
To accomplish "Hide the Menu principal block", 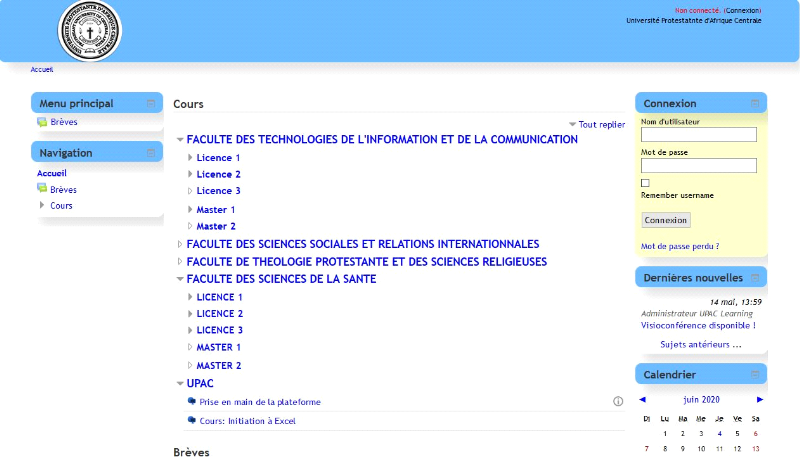I will [x=151, y=104].
